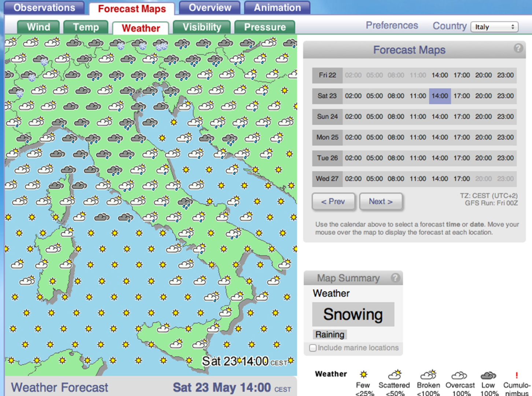Viewport: 532px width, 396px height.
Task: Enable Include marine locations checkbox
Action: tap(313, 348)
